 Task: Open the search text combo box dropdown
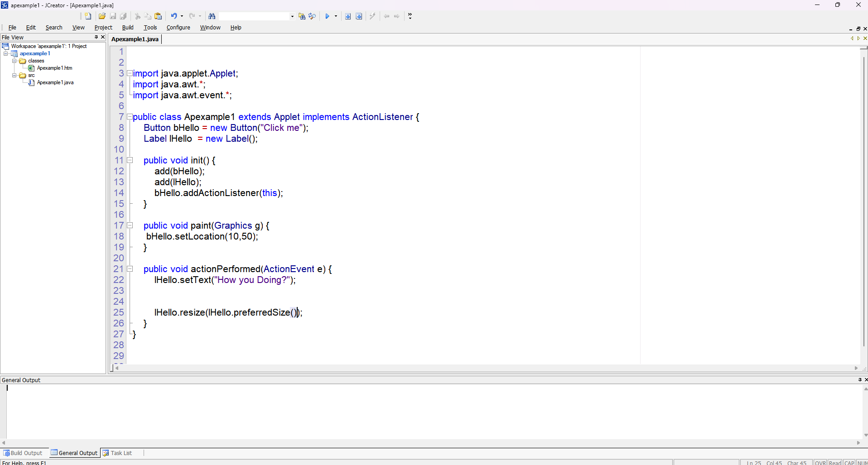coord(292,16)
